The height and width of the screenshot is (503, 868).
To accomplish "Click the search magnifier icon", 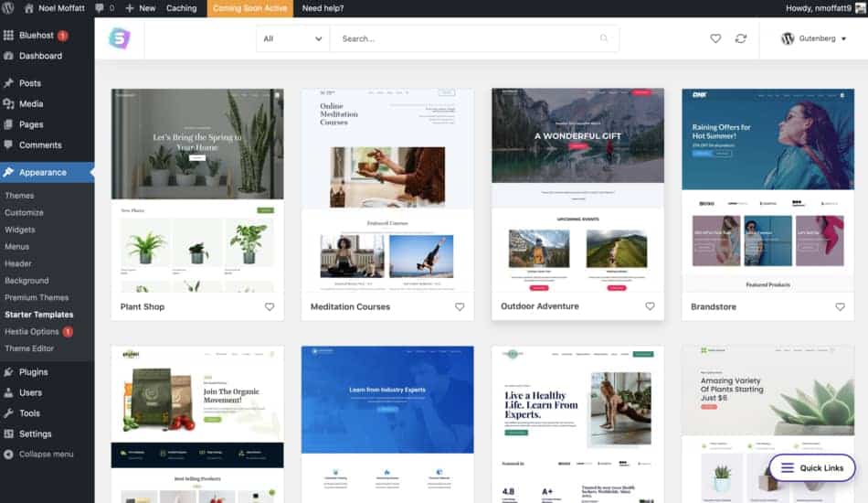I will pyautogui.click(x=603, y=38).
